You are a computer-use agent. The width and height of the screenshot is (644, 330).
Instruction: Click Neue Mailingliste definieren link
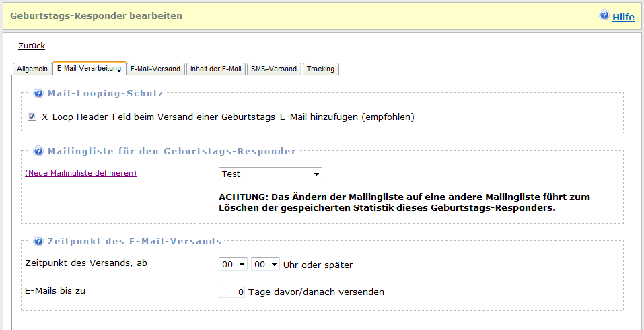pos(81,173)
